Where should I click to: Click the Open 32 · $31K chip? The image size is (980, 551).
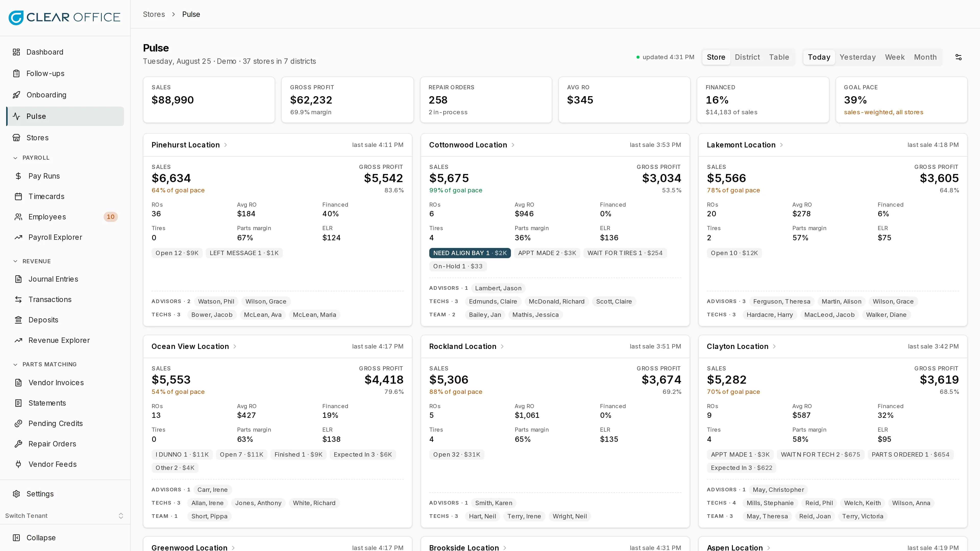pos(457,454)
